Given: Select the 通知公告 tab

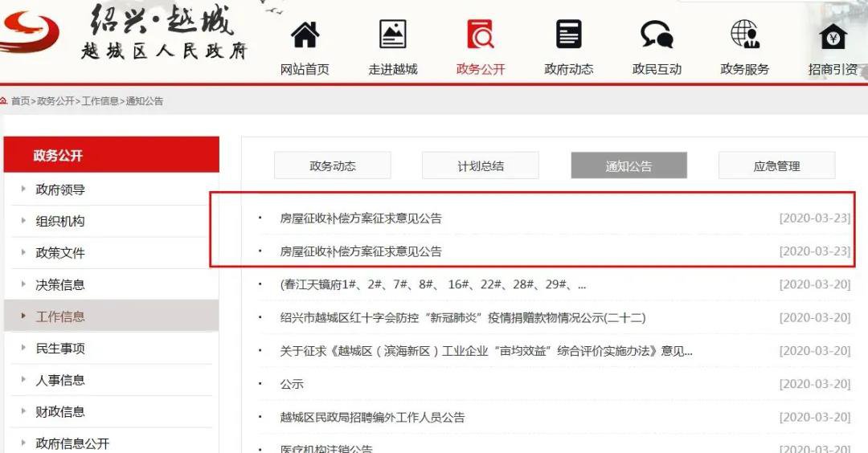Looking at the screenshot, I should tap(628, 165).
